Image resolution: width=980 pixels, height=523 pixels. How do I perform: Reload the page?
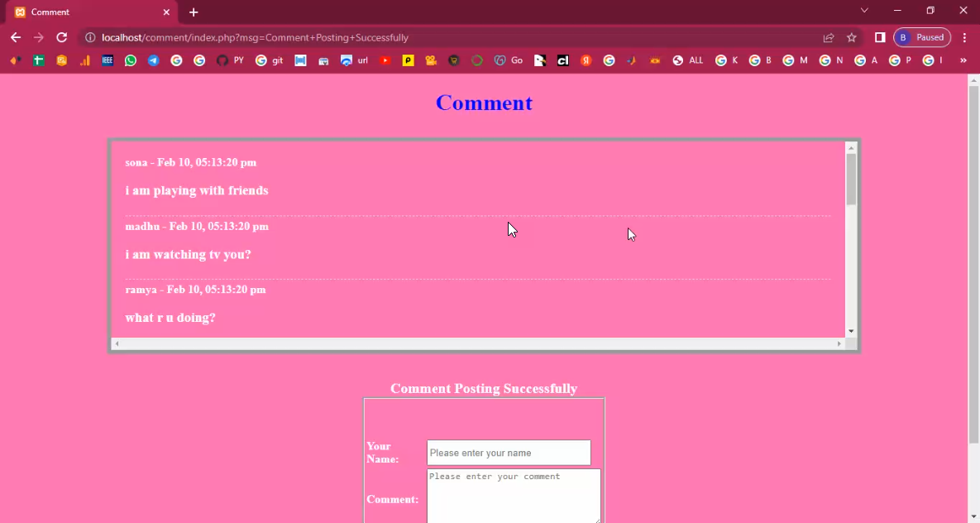click(61, 37)
